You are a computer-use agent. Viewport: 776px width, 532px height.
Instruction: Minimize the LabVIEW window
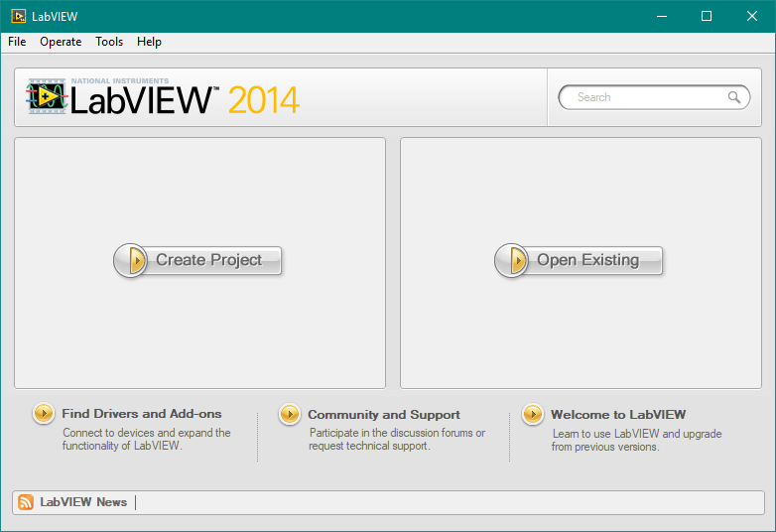click(661, 16)
